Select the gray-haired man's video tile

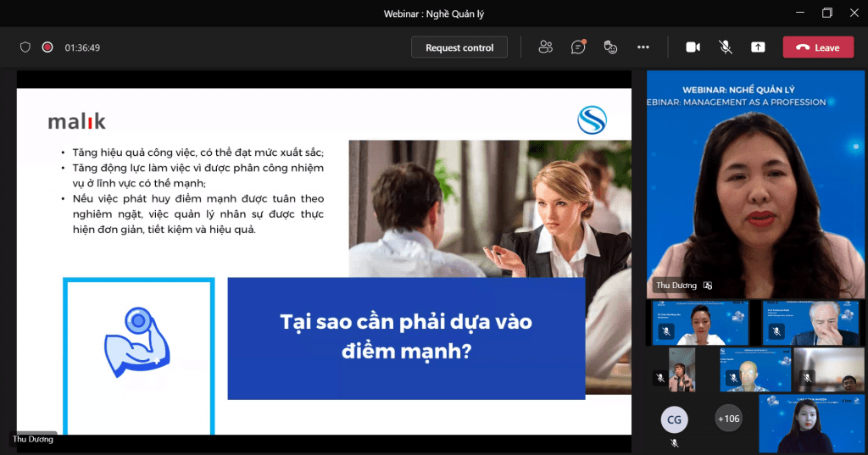point(811,323)
